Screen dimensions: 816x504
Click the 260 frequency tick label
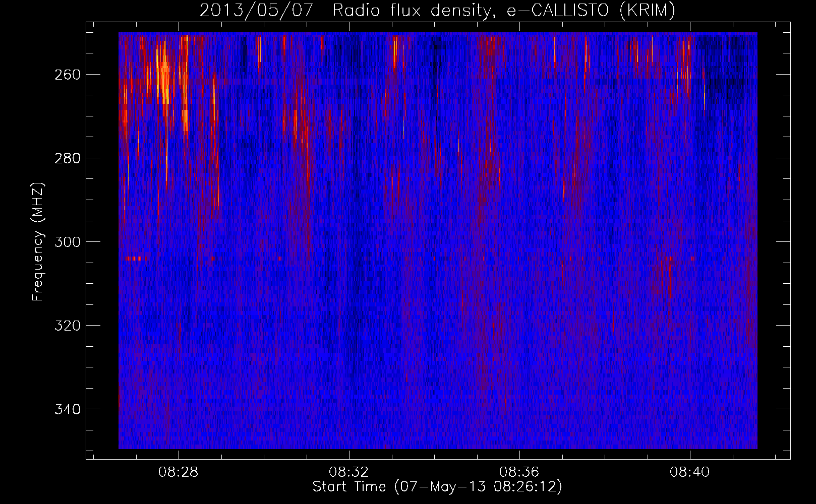[x=68, y=75]
